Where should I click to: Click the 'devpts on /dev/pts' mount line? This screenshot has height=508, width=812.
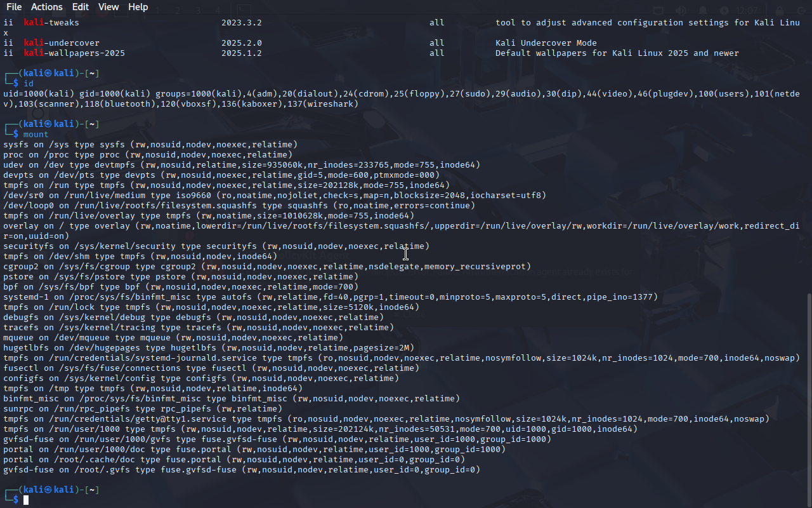[x=221, y=175]
